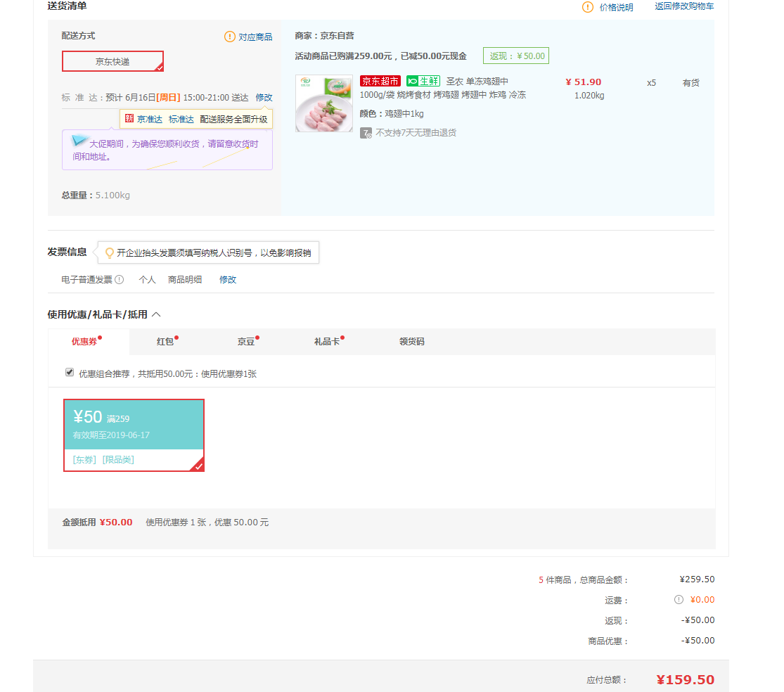This screenshot has width=784, height=692.
Task: Click the product price ¥51.90
Action: [583, 82]
